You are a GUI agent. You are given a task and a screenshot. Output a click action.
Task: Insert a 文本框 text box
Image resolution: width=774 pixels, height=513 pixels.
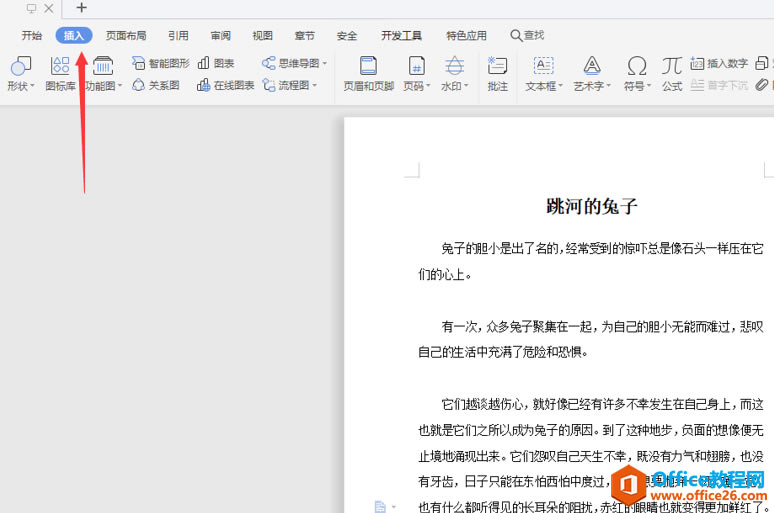543,74
